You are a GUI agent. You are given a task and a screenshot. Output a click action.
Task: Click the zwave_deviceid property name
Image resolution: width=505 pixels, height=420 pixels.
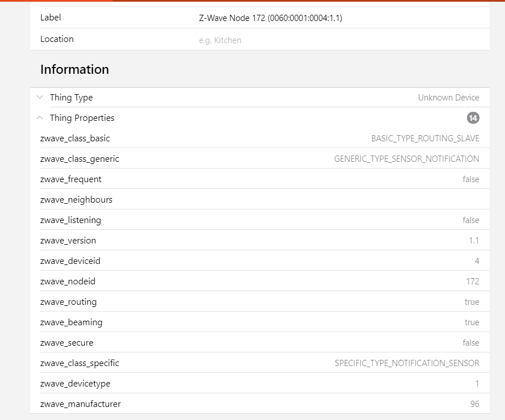pos(70,261)
